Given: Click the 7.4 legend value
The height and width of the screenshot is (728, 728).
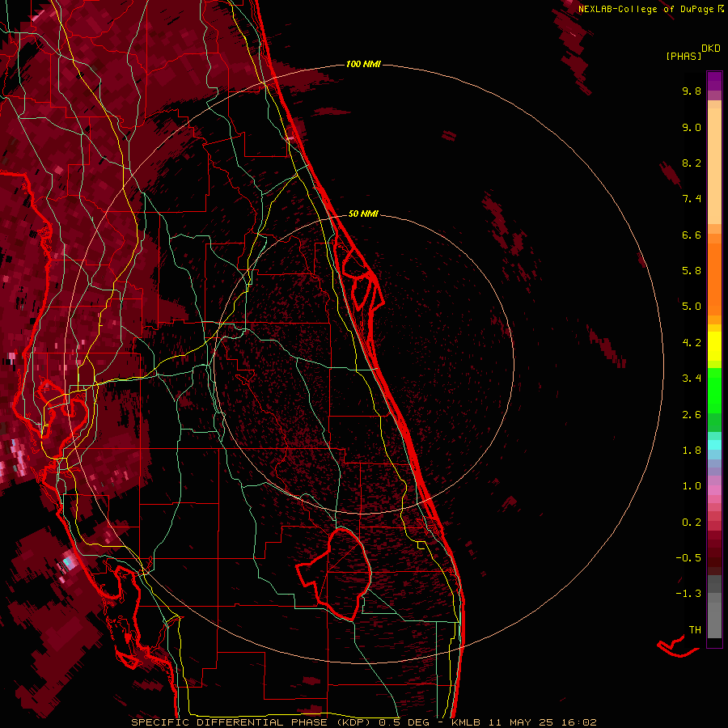Looking at the screenshot, I should (x=692, y=199).
